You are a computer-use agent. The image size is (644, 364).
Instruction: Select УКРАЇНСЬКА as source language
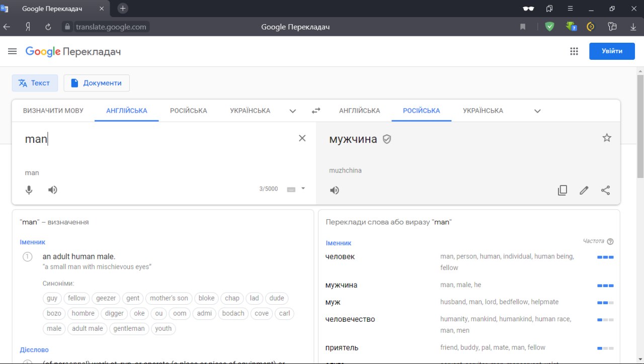(x=250, y=111)
